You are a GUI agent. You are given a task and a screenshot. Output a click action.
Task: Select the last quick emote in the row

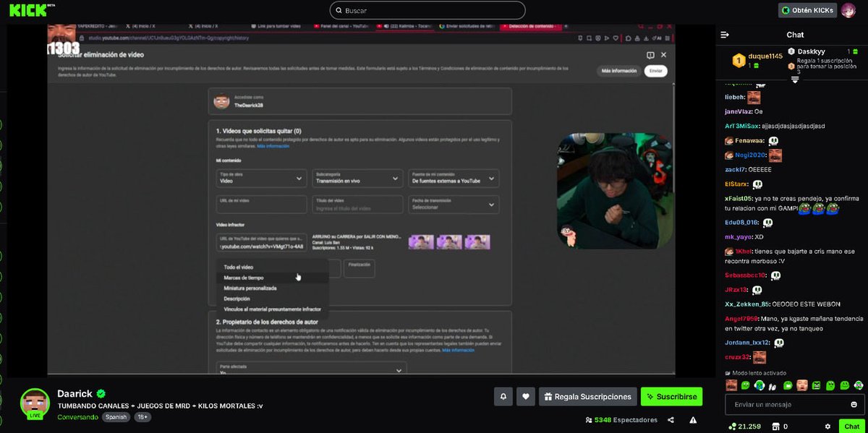click(x=859, y=385)
